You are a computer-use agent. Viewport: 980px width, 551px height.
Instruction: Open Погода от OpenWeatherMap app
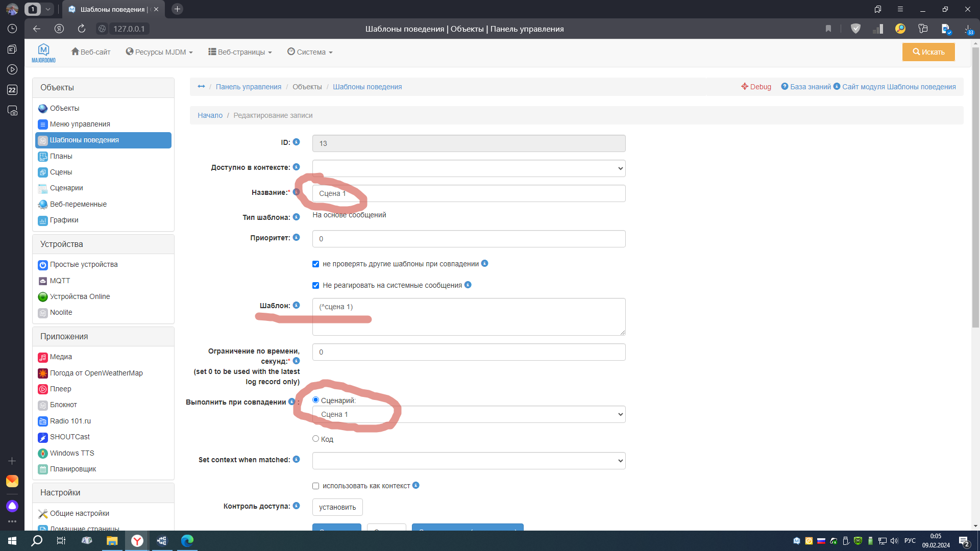point(96,373)
